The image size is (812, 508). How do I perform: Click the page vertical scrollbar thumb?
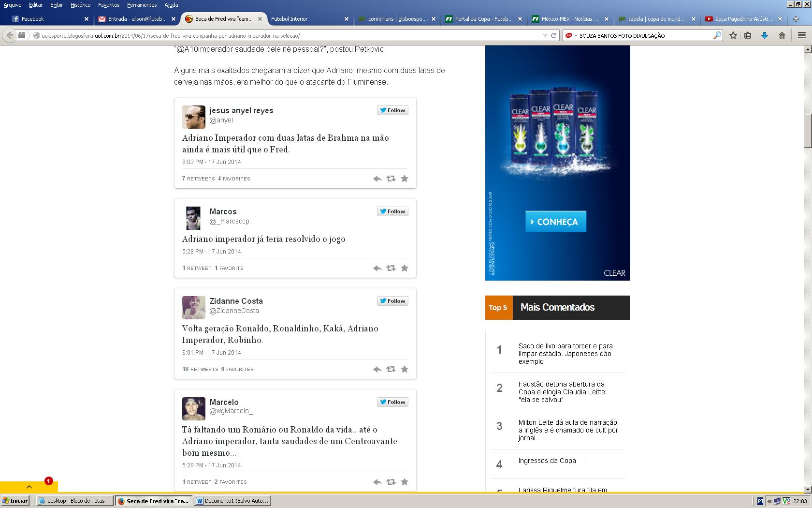tap(807, 131)
